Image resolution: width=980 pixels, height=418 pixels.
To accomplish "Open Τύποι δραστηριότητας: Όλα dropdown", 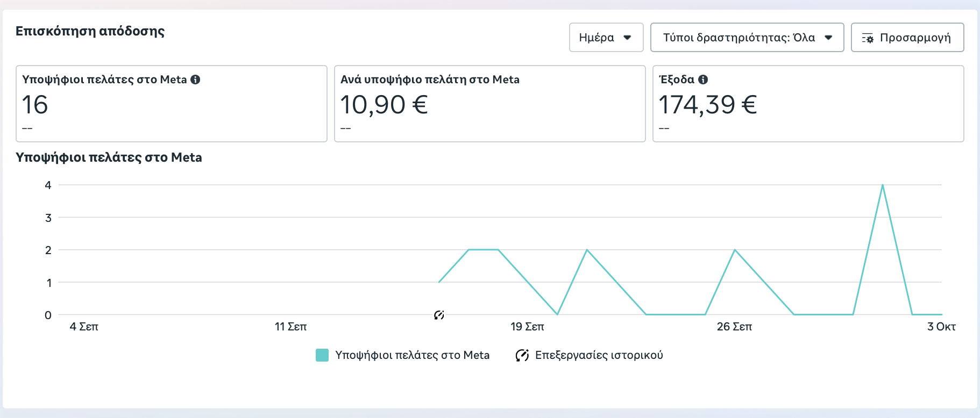I will pyautogui.click(x=747, y=38).
